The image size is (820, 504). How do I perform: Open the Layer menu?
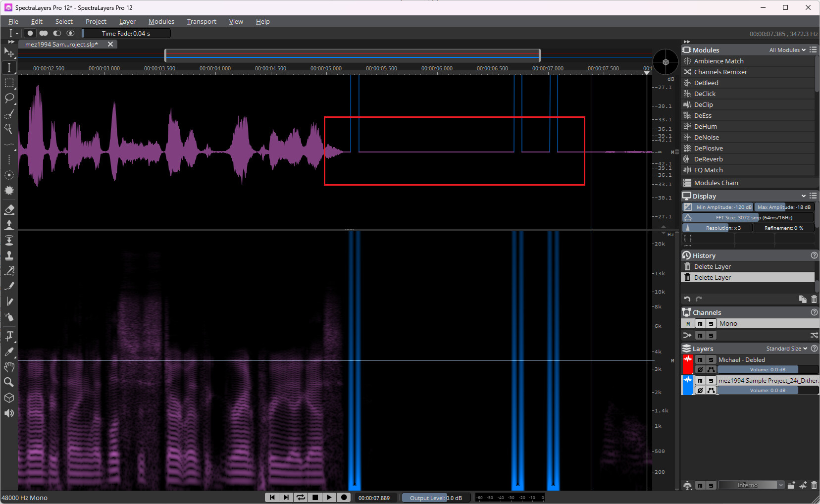(127, 21)
